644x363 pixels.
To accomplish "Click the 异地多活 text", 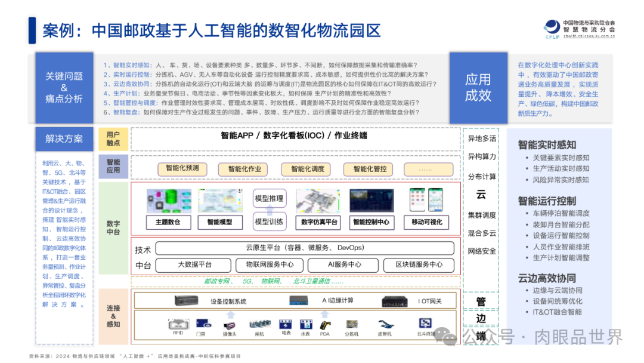I will [x=482, y=139].
